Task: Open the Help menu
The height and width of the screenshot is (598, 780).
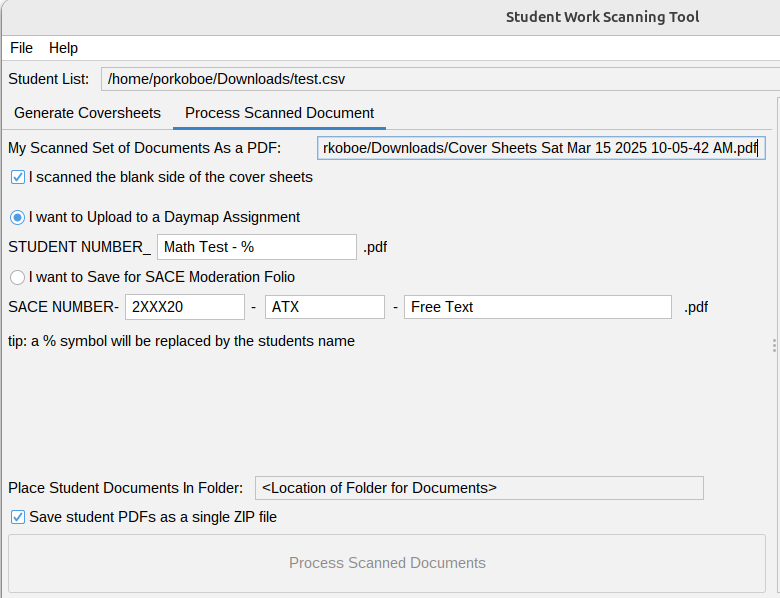Action: [x=63, y=48]
